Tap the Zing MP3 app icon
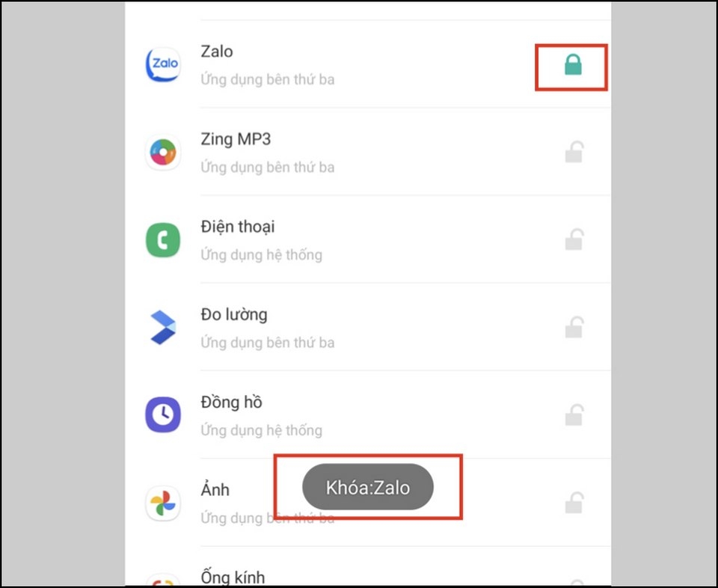Viewport: 718px width, 588px height. [x=162, y=152]
